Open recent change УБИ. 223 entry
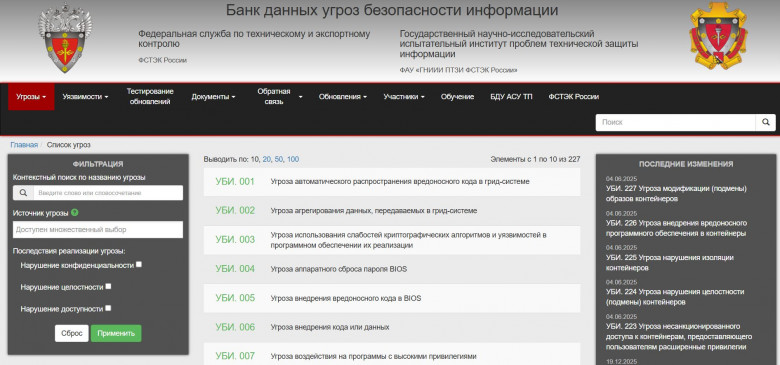The width and height of the screenshot is (780, 365). (x=679, y=337)
